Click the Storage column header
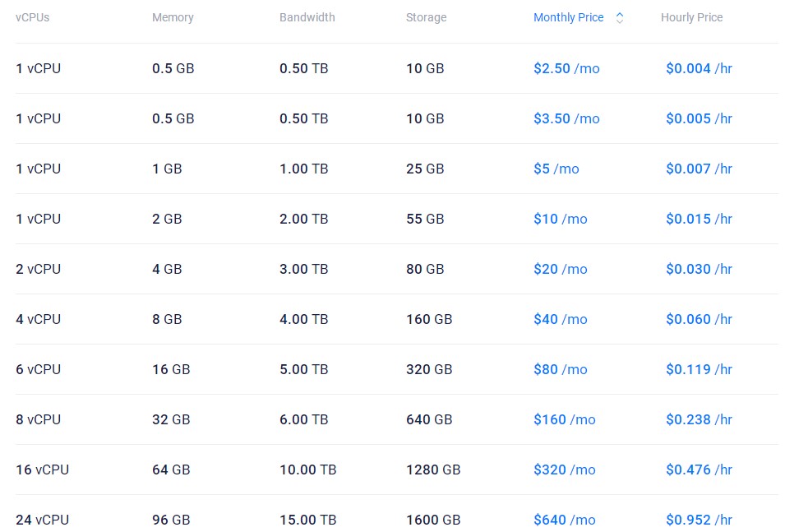 pos(426,17)
